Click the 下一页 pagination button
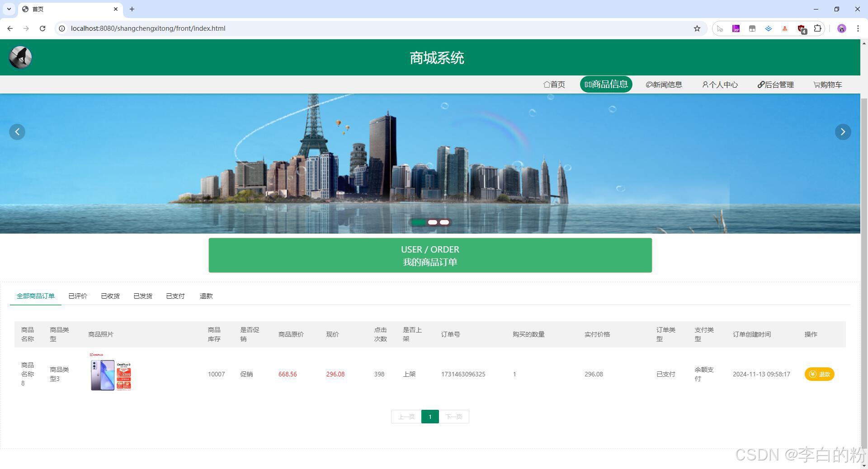 tap(453, 417)
